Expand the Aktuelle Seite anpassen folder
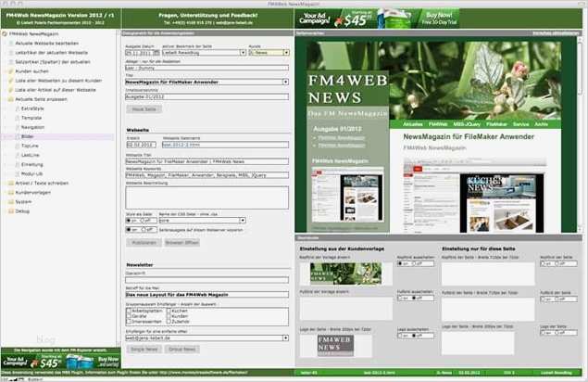The width and height of the screenshot is (588, 382). pyautogui.click(x=11, y=99)
